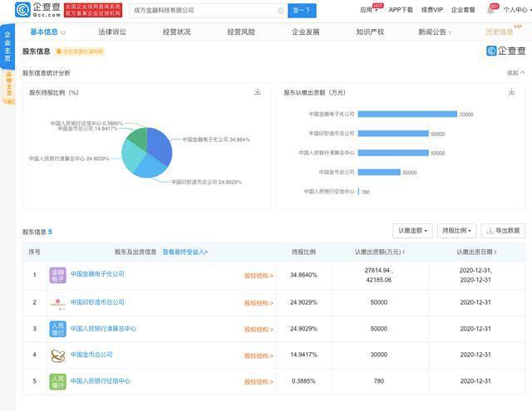The height and width of the screenshot is (411, 532).
Task: Open 中国金融电子化公司 logo icon
Action: click(57, 275)
